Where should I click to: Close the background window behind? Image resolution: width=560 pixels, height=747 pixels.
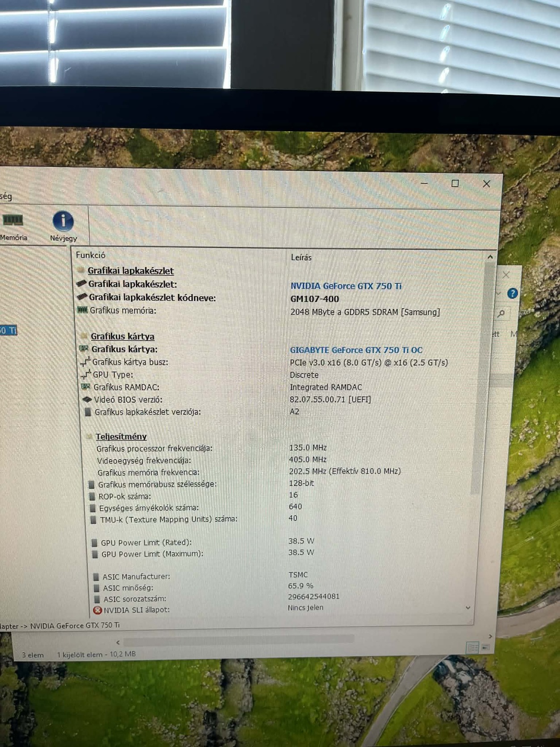pos(506,275)
